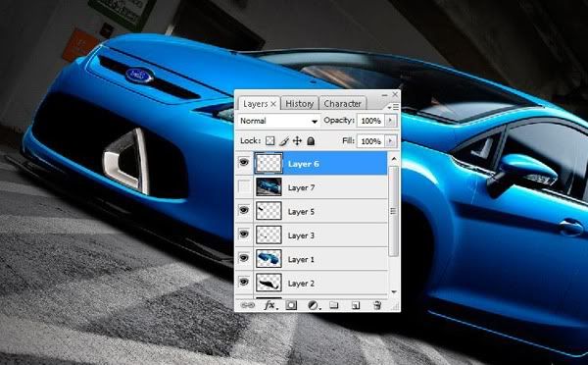Select the Layer 6 thumbnail
Image resolution: width=588 pixels, height=365 pixels.
pyautogui.click(x=269, y=163)
